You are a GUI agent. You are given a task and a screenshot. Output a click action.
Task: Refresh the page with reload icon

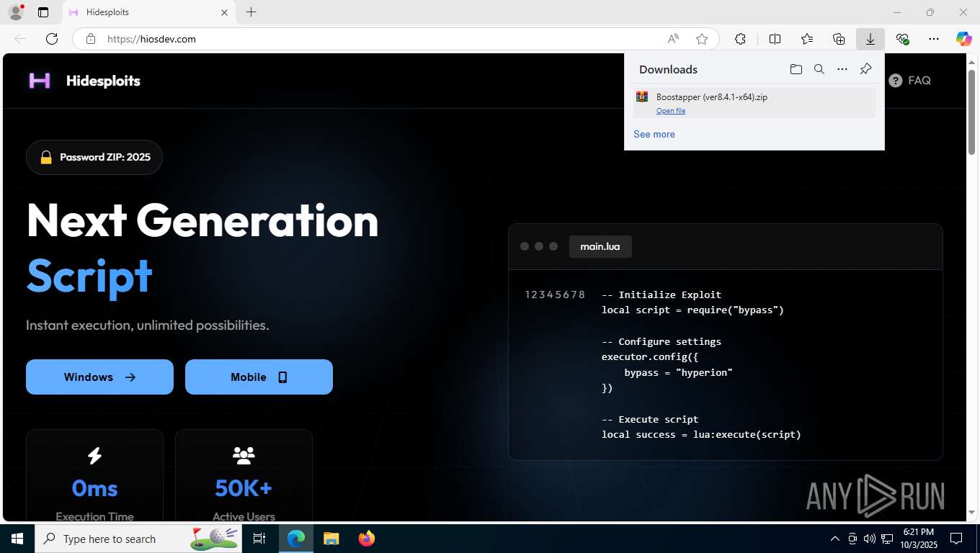coord(52,39)
